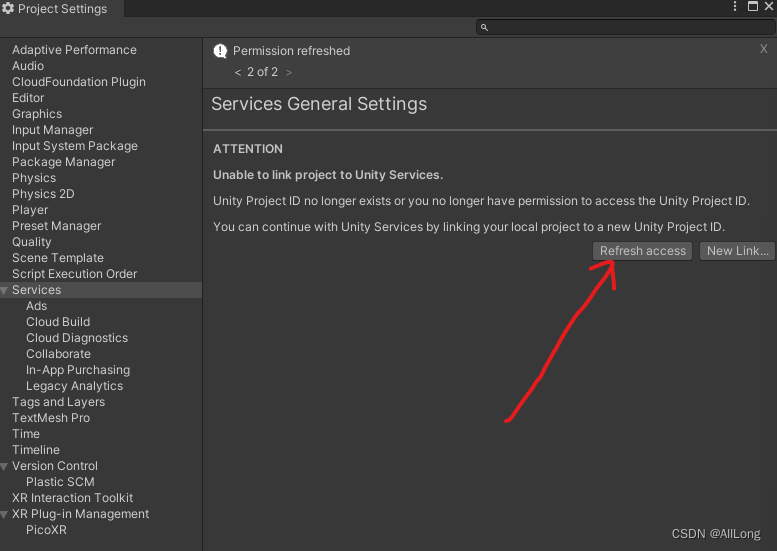777x551 pixels.
Task: Open Editor settings
Action: 28,98
